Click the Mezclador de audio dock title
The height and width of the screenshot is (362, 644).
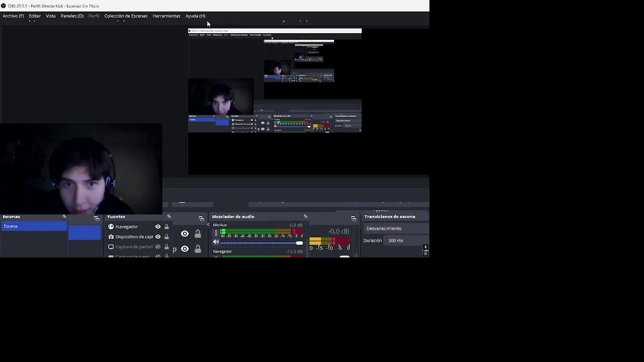click(x=233, y=217)
